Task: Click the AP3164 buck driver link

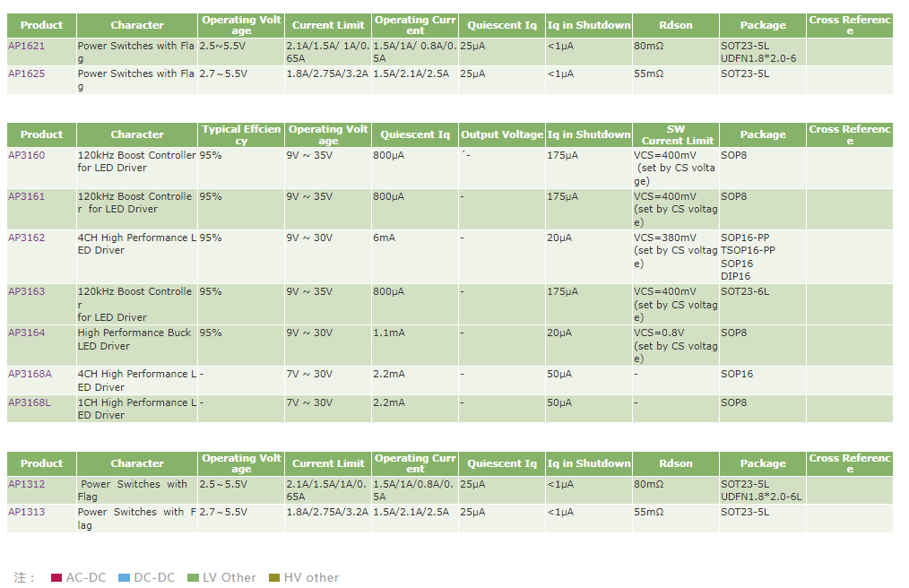Action: 26,333
